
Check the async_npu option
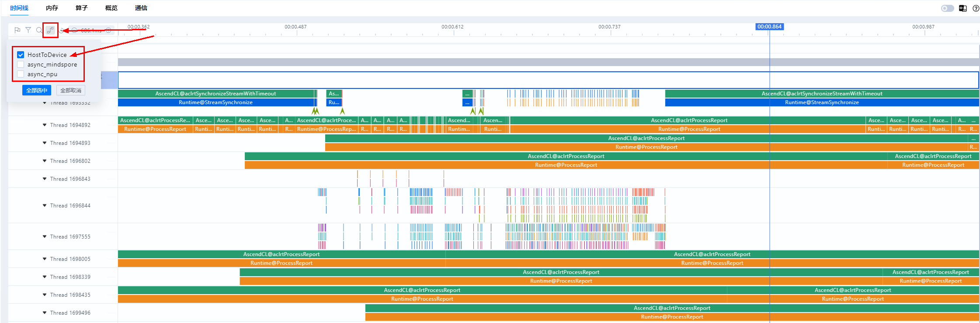coord(21,74)
